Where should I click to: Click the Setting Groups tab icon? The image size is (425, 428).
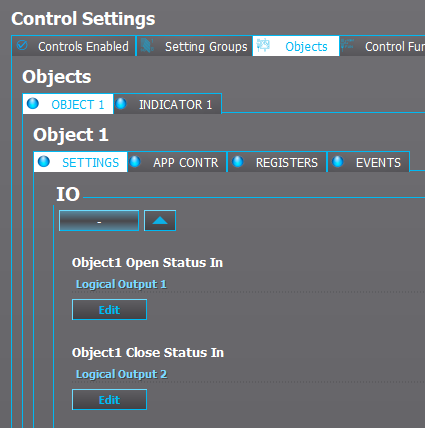147,45
